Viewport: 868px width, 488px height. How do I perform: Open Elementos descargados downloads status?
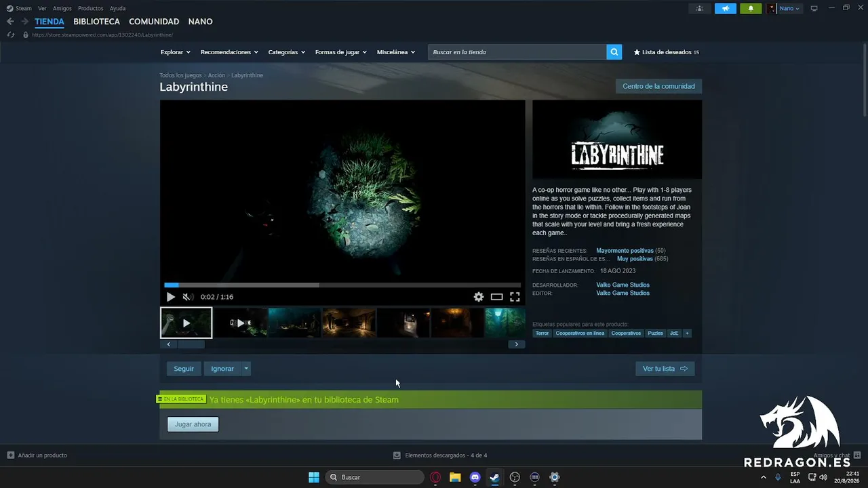click(440, 455)
